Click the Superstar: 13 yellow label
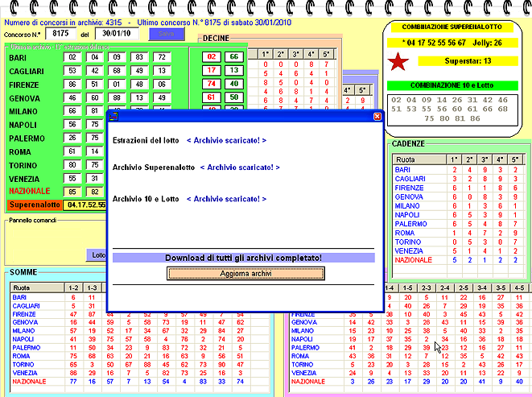Image resolution: width=532 pixels, height=397 pixels. 468,61
